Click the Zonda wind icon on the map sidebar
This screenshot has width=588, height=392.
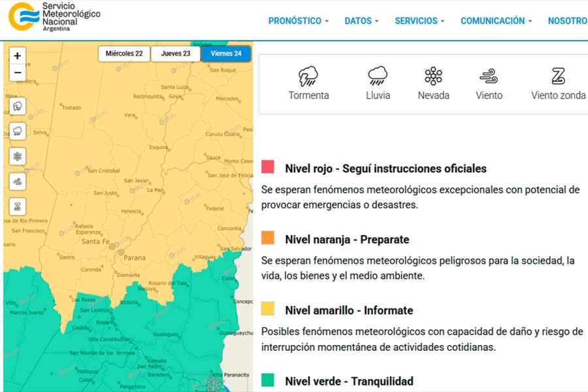pyautogui.click(x=18, y=206)
